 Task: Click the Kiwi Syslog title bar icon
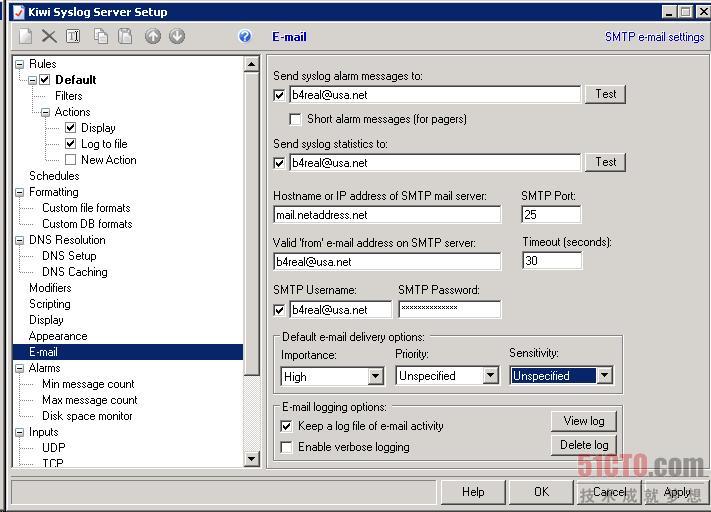click(19, 12)
